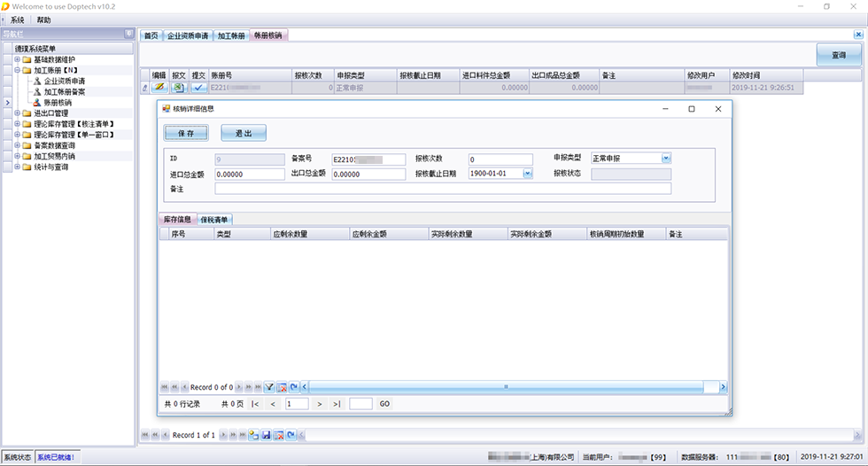
Task: Click the 核销周期初始数量 column header
Action: pos(626,234)
